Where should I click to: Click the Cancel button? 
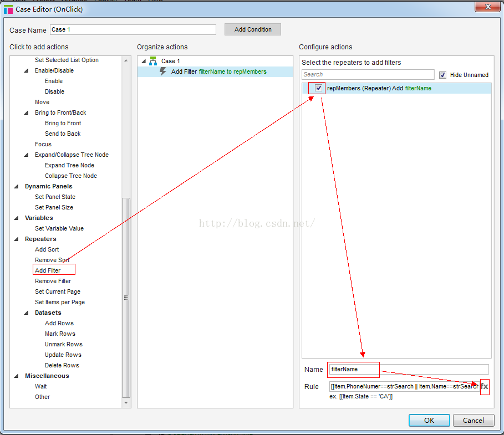tap(473, 420)
